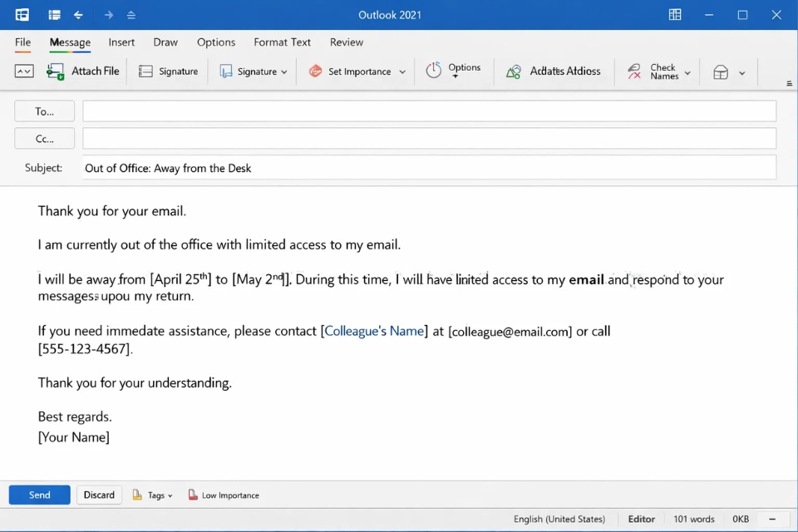Viewport: 798px width, 532px height.
Task: Switch to the Format Text tab
Action: (282, 42)
